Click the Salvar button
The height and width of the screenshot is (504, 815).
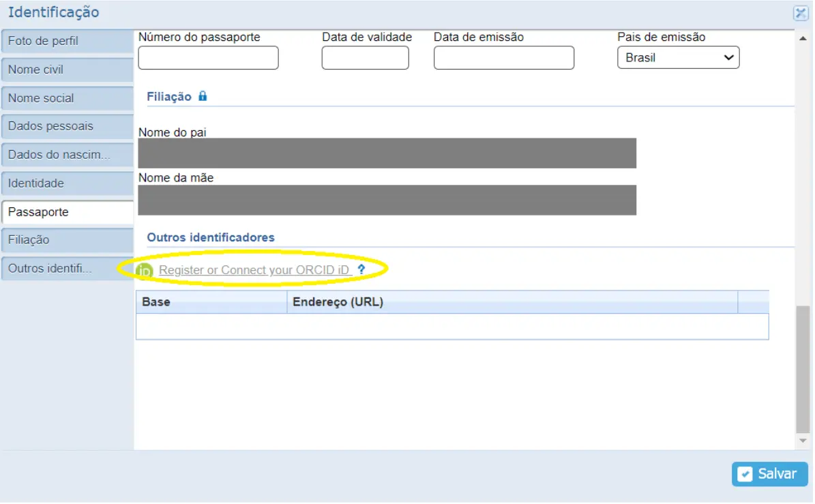click(x=769, y=474)
